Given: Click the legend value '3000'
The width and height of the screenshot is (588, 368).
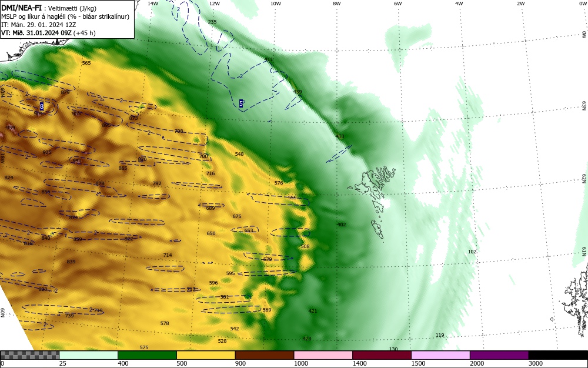Looking at the screenshot, I should (x=536, y=363).
